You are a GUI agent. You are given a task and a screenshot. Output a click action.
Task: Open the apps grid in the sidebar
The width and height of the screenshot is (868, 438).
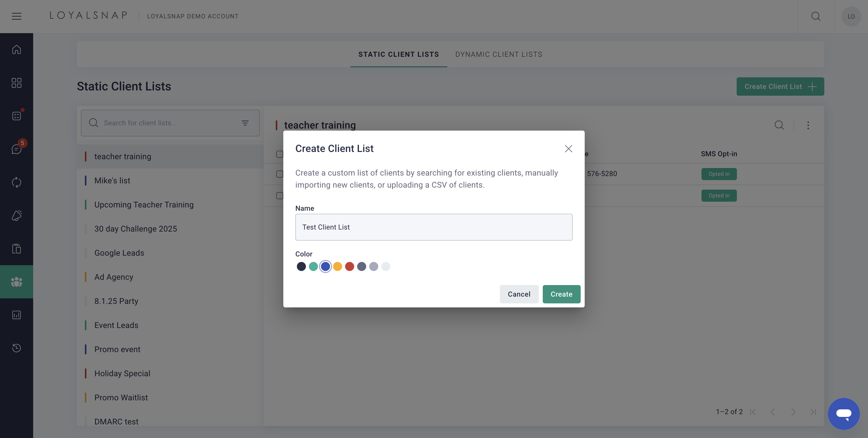16,83
